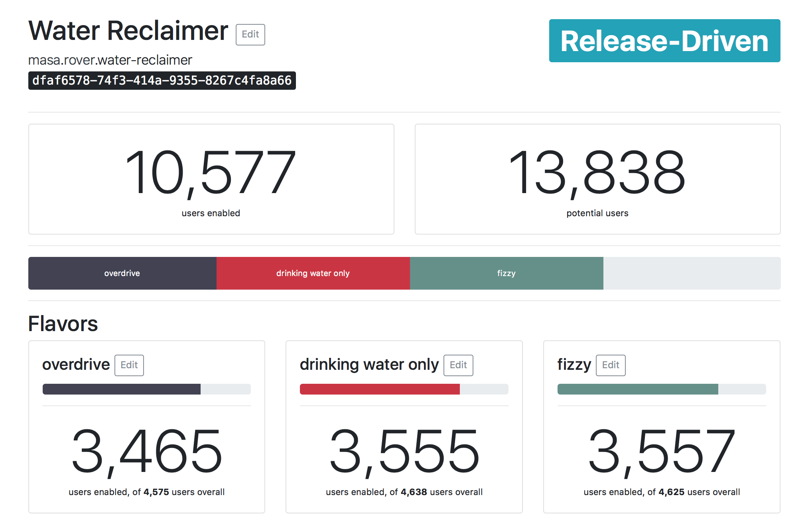Select the drinking water only bar segment

pos(313,273)
